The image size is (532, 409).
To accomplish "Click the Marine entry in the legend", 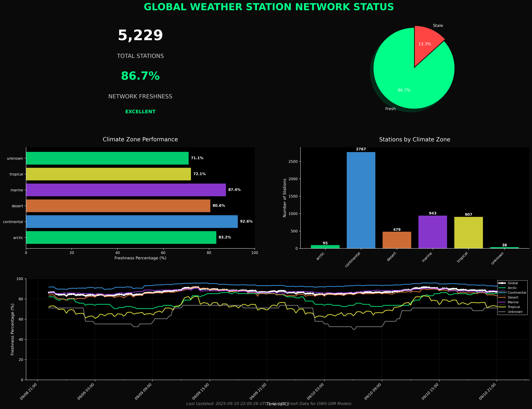I will (509, 302).
